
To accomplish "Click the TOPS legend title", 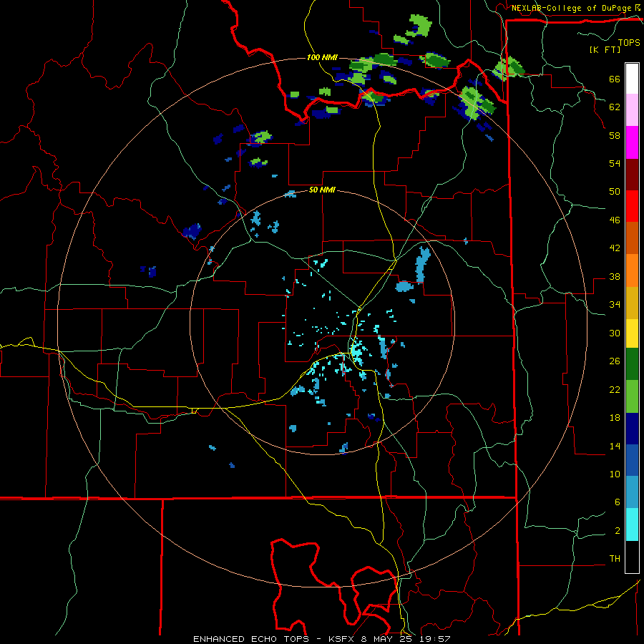I will click(629, 42).
